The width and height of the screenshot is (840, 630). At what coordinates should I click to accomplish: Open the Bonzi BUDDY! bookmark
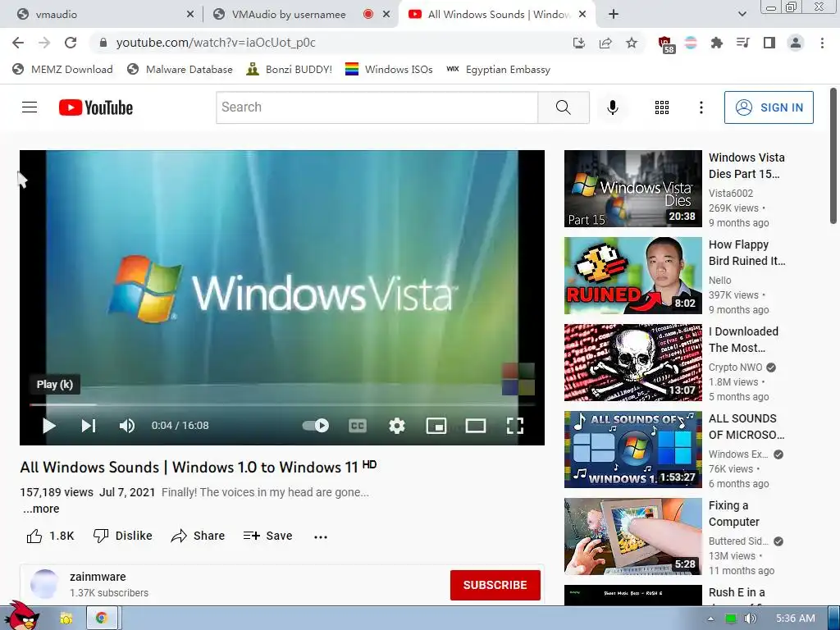tap(290, 70)
